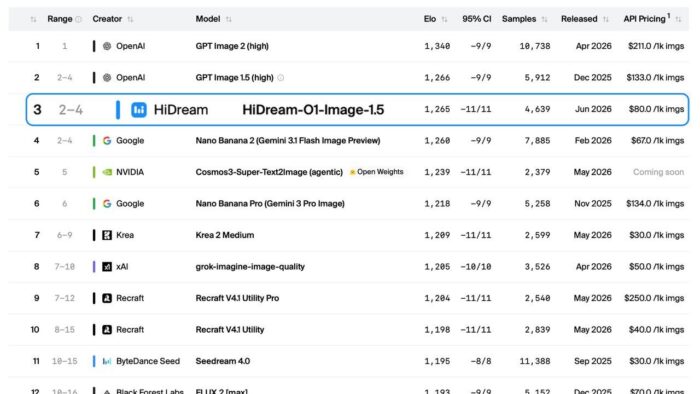The height and width of the screenshot is (394, 700).
Task: Open Nano Banana Pro (Gemini 3 Pro Image)
Action: 270,203
